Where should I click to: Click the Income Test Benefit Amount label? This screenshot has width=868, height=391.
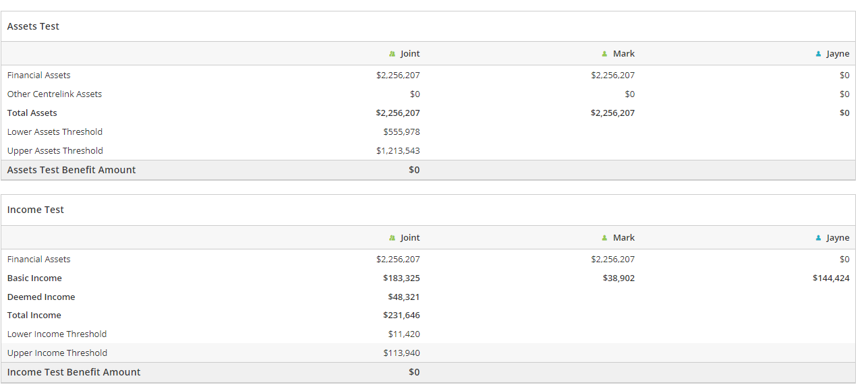click(74, 372)
